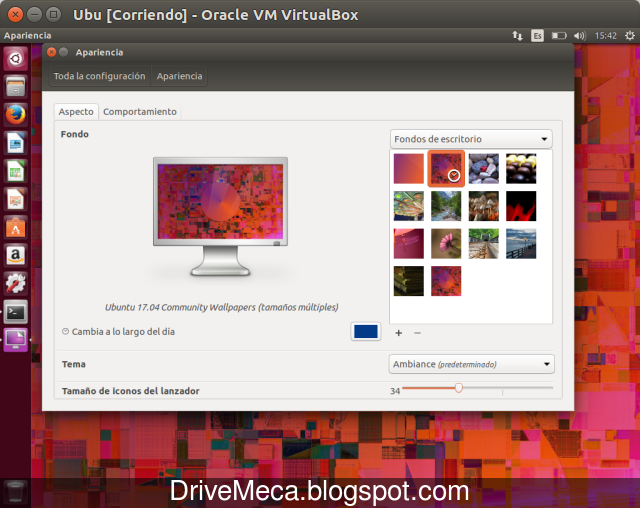Remove wallpaper with minus button
The width and height of the screenshot is (640, 508).
click(x=417, y=333)
